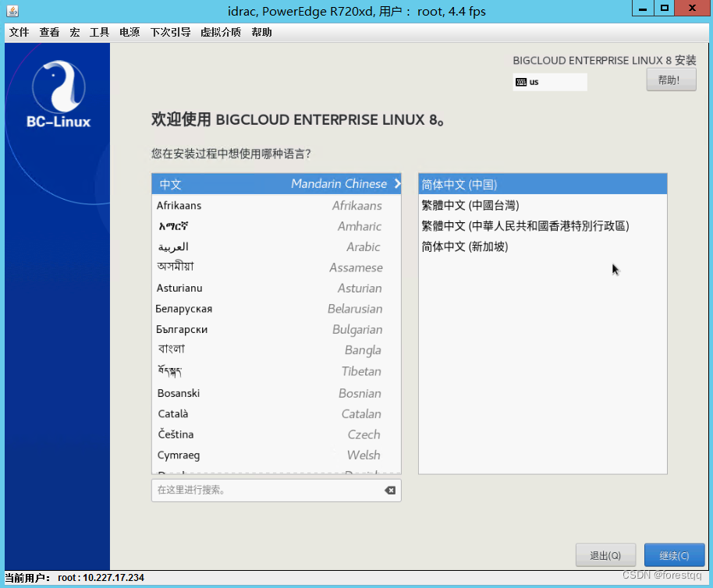
Task: Minimize the idrac console window
Action: [643, 8]
